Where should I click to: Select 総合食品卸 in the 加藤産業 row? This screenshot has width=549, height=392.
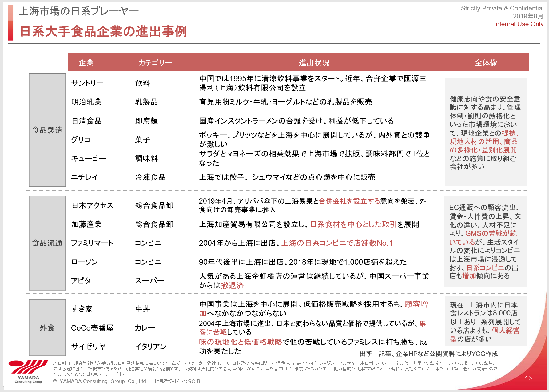point(154,224)
